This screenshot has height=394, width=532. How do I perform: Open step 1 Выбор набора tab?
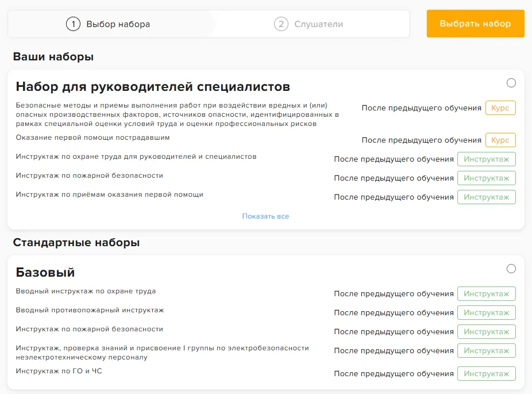pyautogui.click(x=108, y=24)
